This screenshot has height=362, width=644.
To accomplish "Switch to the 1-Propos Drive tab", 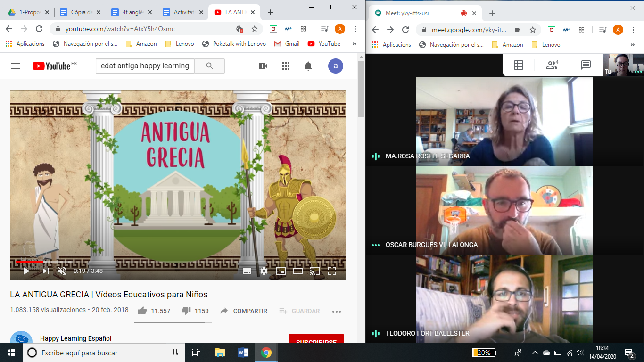I will tap(28, 12).
